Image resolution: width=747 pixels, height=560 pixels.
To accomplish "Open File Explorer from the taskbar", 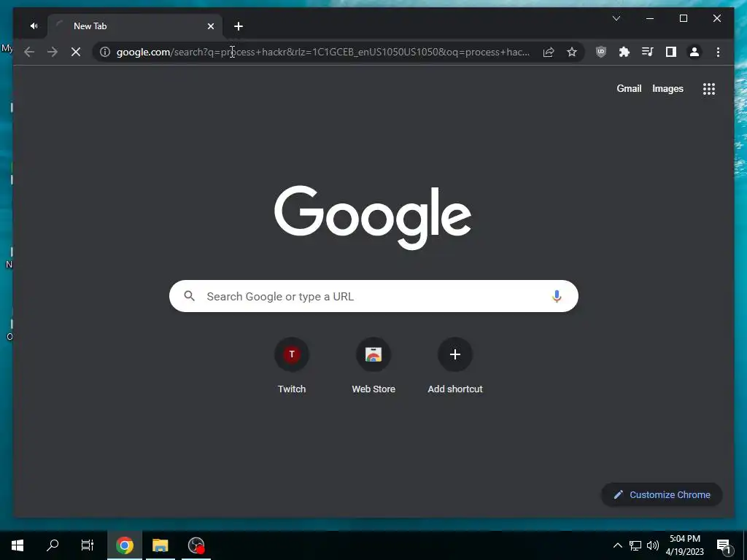I will [160, 545].
